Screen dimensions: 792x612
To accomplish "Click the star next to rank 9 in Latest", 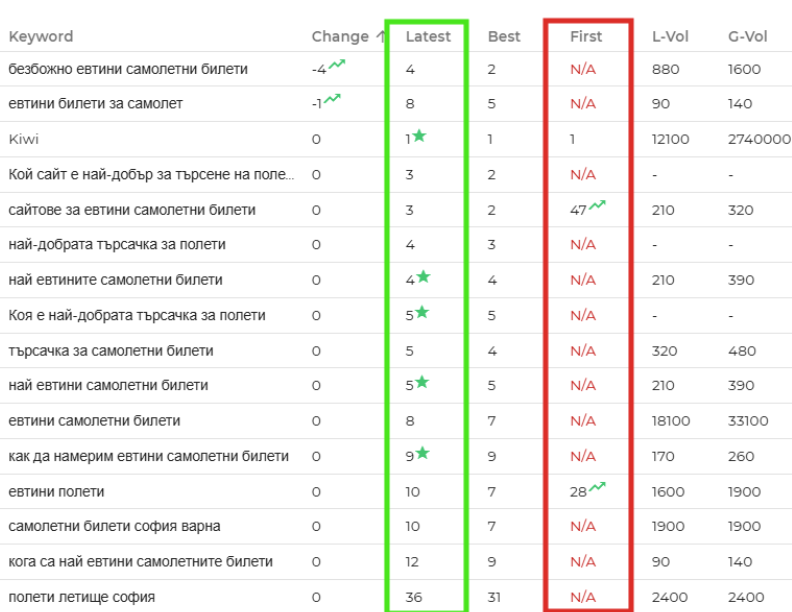I will pos(423,453).
